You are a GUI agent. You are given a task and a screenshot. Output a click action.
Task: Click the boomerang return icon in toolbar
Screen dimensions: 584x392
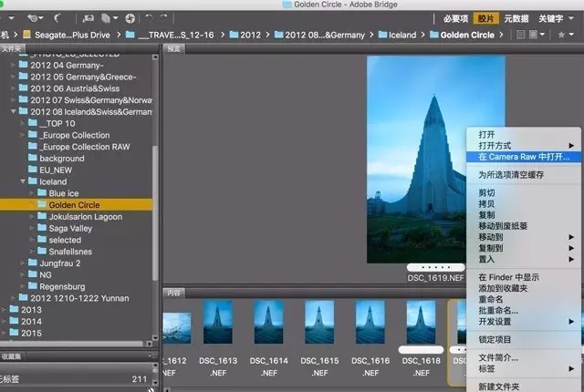[57, 17]
